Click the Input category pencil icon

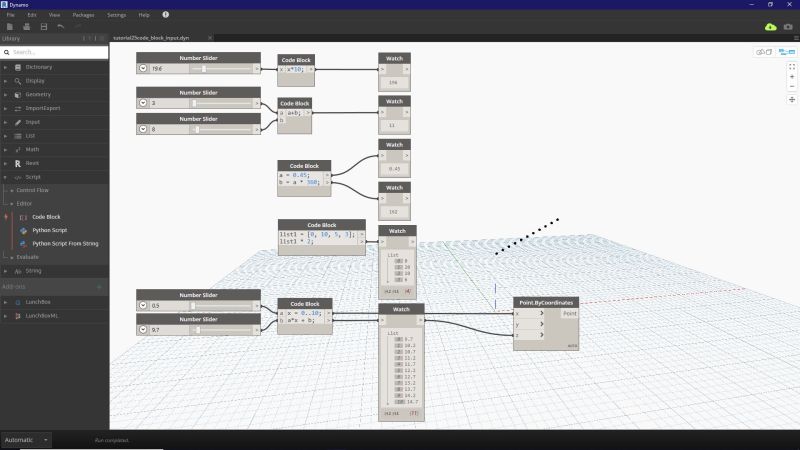(18, 122)
